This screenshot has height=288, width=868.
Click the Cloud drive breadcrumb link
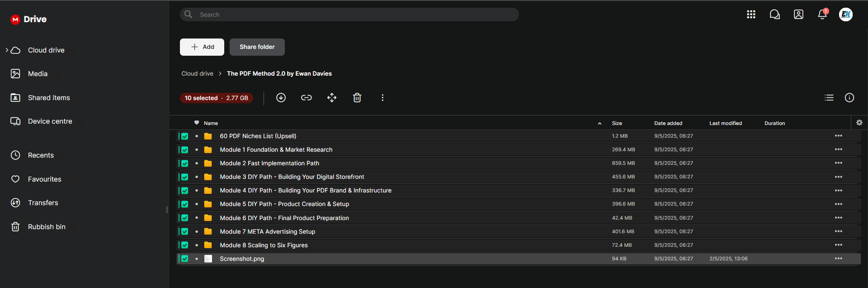coord(197,74)
